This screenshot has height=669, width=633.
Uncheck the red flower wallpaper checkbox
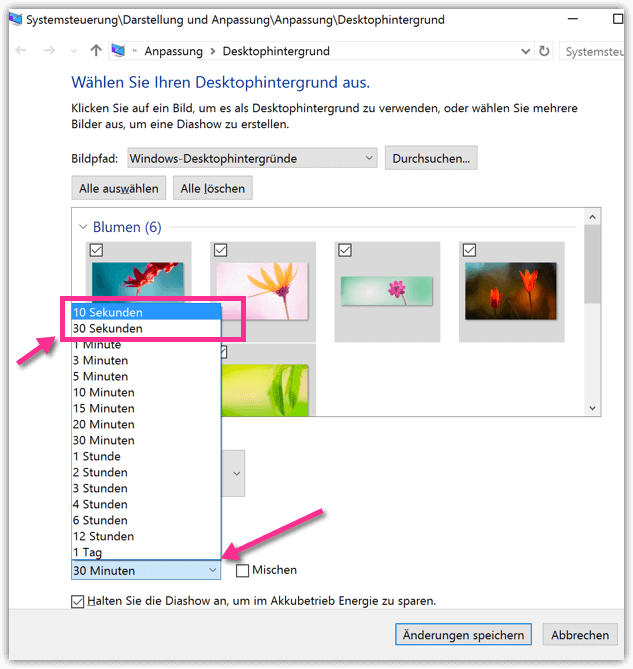[96, 250]
